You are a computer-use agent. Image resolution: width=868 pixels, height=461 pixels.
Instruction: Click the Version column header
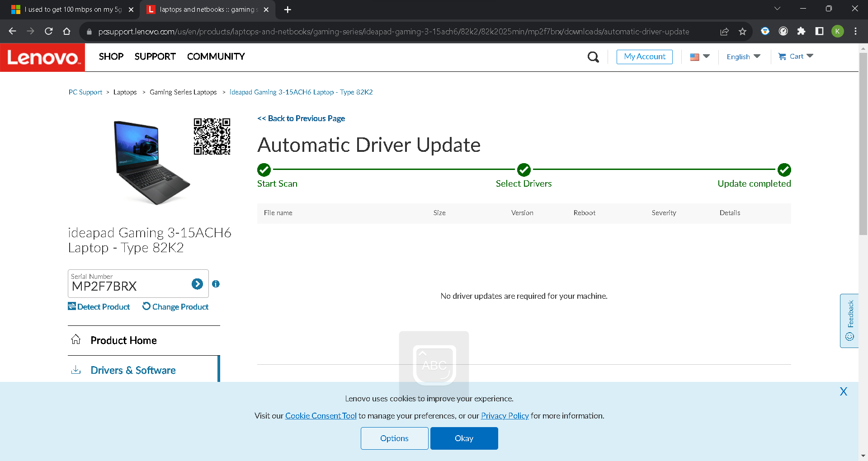[x=522, y=213]
